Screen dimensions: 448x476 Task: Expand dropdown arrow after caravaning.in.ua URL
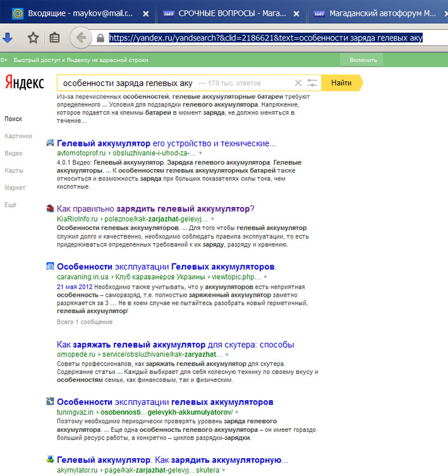[265, 277]
